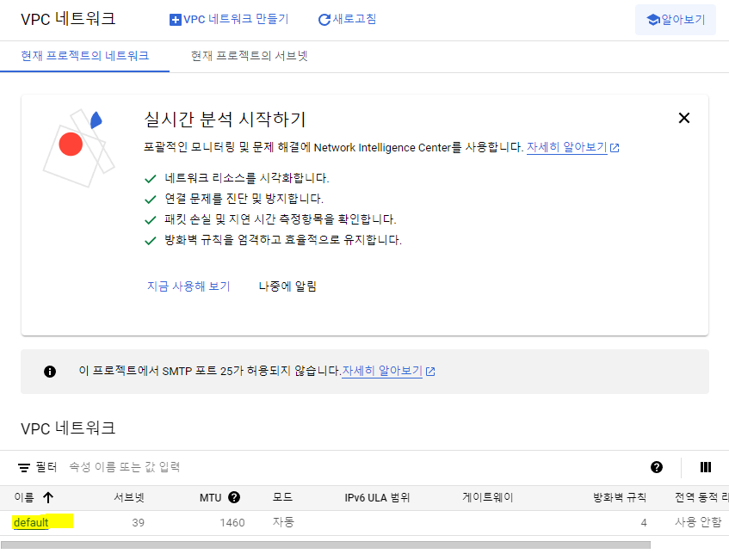Image resolution: width=729 pixels, height=560 pixels.
Task: Open Network Intelligence Center 자세히 알아보기 link
Action: [566, 147]
